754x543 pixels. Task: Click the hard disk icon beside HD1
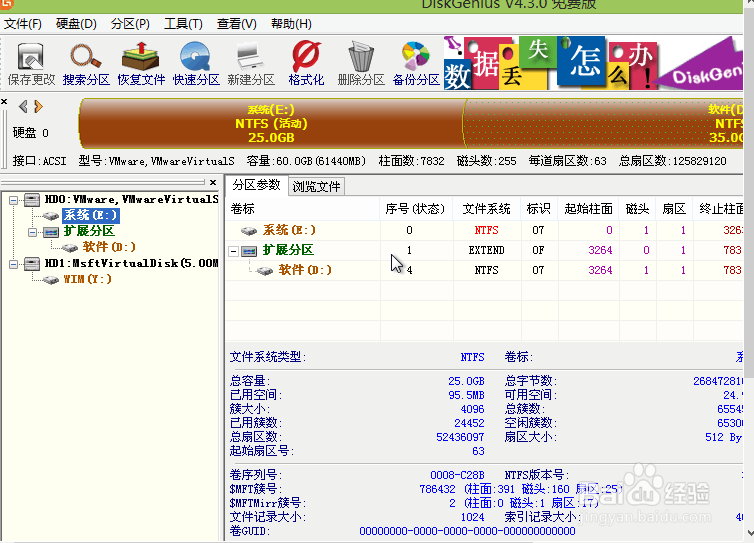pyautogui.click(x=32, y=264)
